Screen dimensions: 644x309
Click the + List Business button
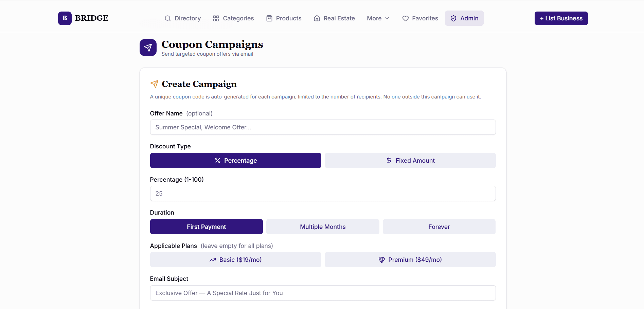click(561, 18)
